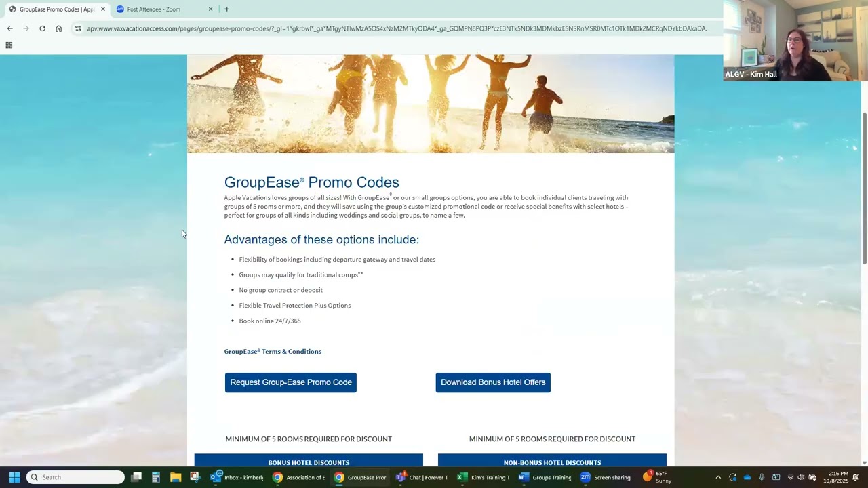Open the 65°F Sunny weather widget
868x488 pixels.
(x=657, y=477)
